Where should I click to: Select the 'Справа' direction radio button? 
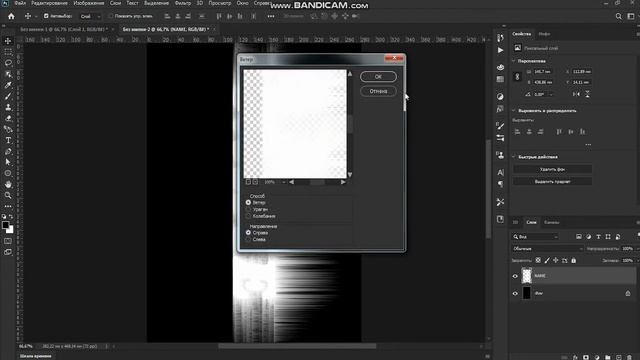pyautogui.click(x=248, y=233)
